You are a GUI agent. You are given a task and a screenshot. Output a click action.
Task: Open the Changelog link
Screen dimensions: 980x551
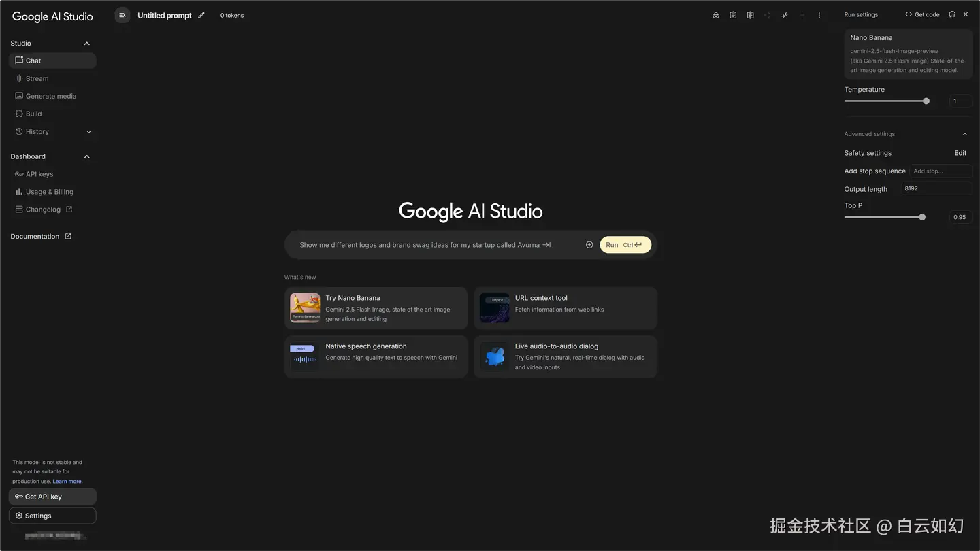(x=52, y=210)
